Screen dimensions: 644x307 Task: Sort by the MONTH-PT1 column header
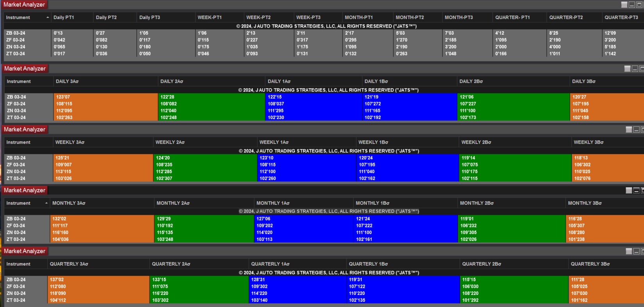(368, 18)
